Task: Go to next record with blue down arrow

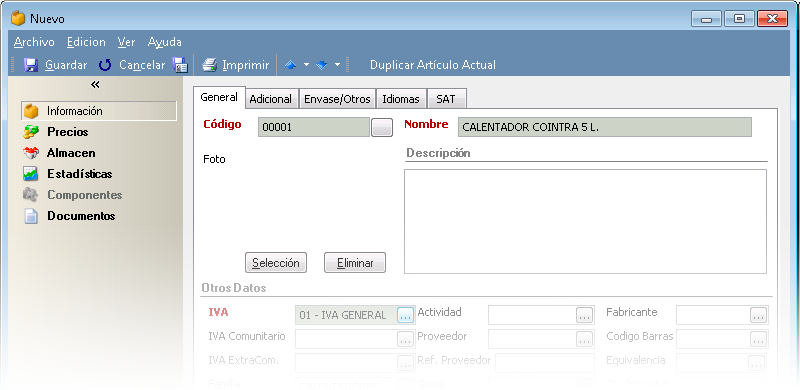Action: [x=321, y=65]
